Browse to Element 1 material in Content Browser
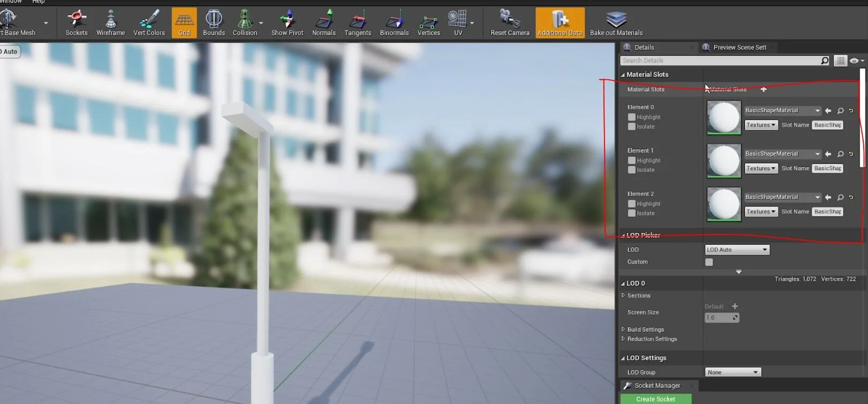 point(841,154)
